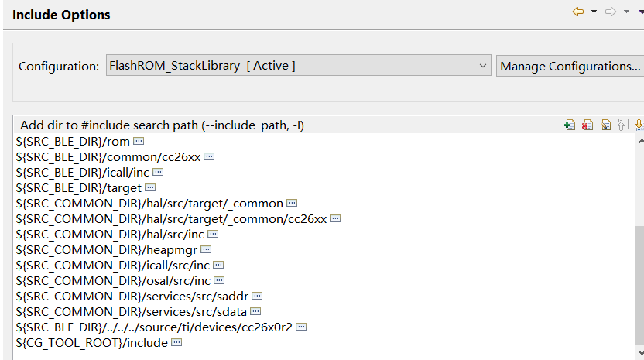Select the ${SRC_BLE_DIR}/icall/inc path entry
The width and height of the screenshot is (644, 360).
pyautogui.click(x=82, y=172)
